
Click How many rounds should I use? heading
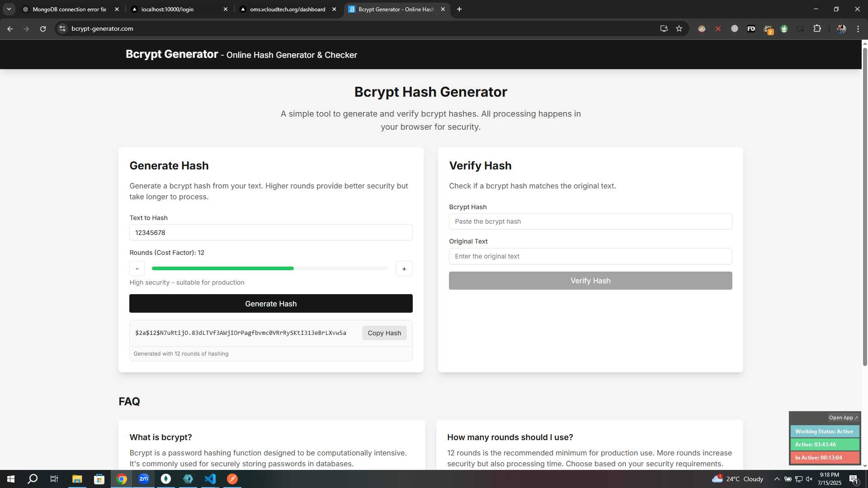pos(510,437)
